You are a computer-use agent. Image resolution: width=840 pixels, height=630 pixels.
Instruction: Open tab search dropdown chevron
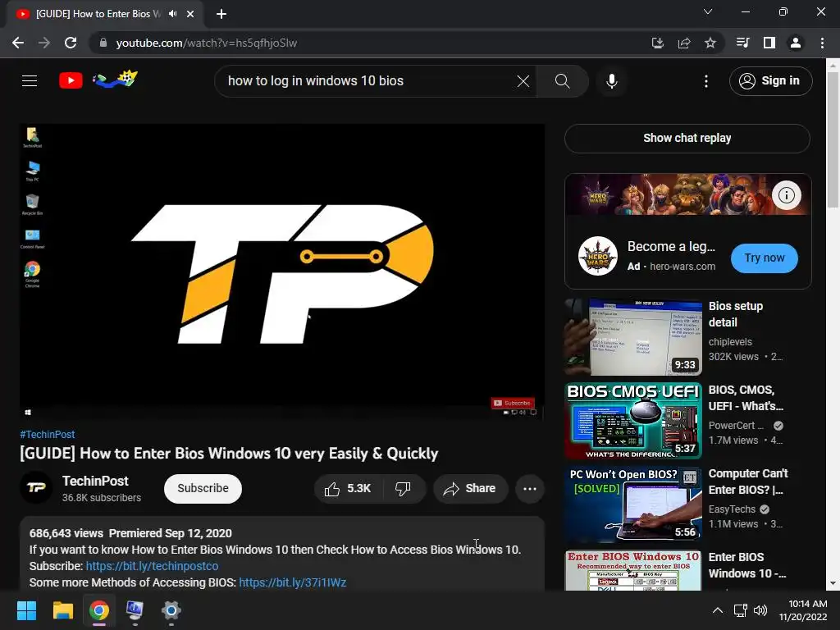[x=708, y=11]
